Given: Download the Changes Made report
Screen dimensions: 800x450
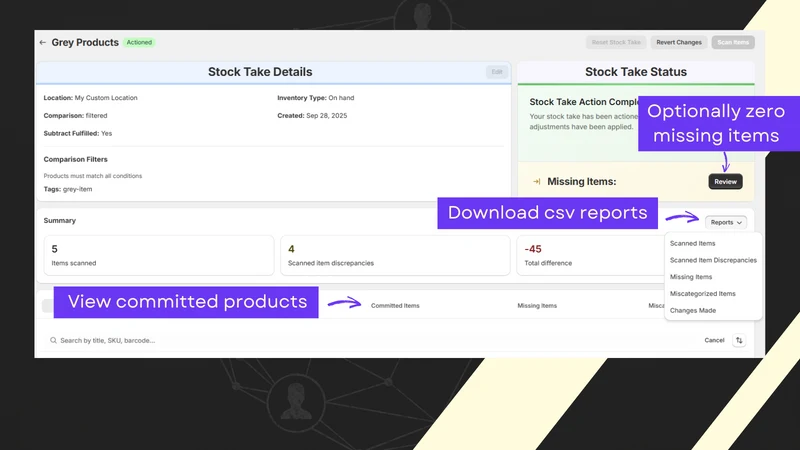Looking at the screenshot, I should click(693, 311).
